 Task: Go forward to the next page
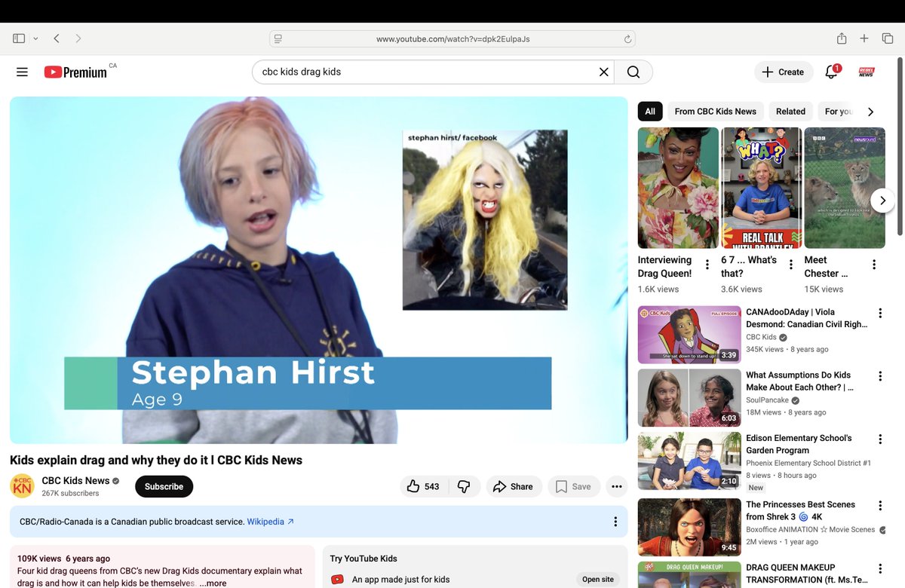coord(78,38)
